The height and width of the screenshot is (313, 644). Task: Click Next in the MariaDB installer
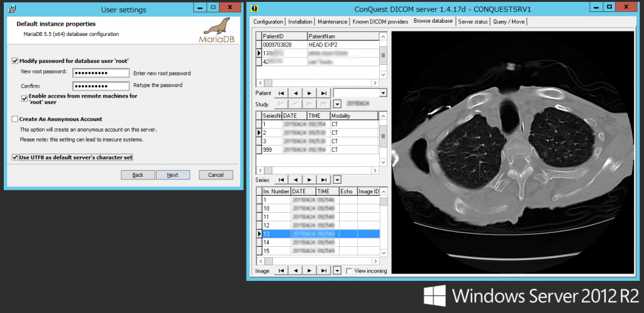tap(173, 175)
